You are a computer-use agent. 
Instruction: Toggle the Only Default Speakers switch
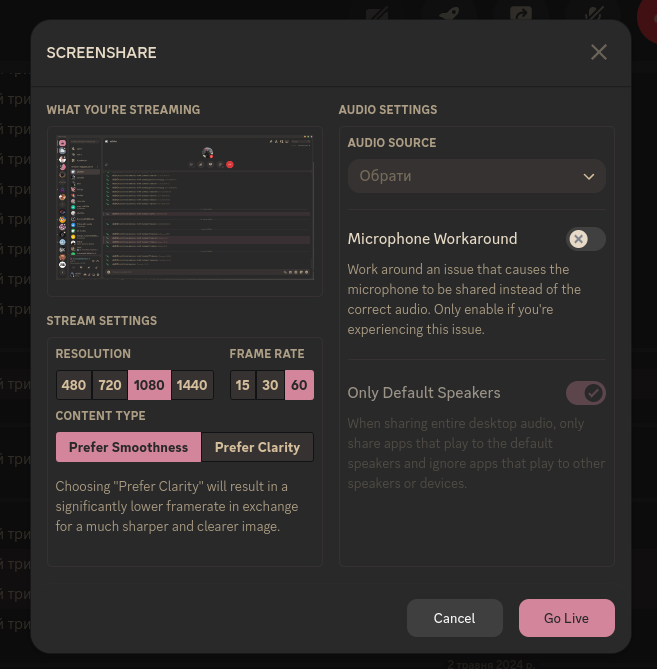[586, 392]
